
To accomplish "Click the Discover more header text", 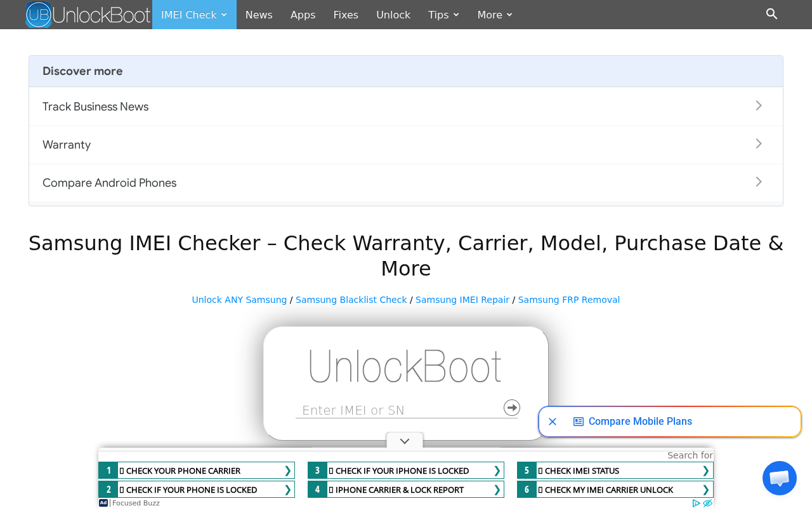I will click(82, 71).
